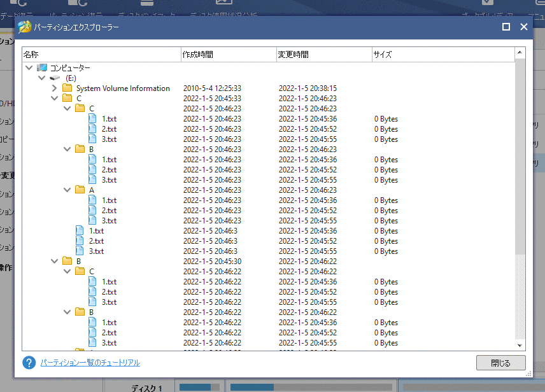
Task: Click the folder icon of subfolder A
Action: click(80, 190)
